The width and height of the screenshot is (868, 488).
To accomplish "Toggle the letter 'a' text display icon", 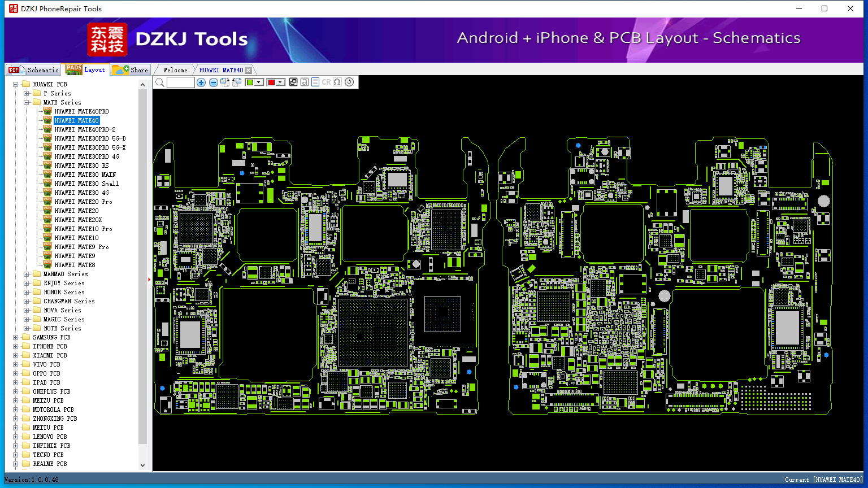I will pyautogui.click(x=305, y=82).
